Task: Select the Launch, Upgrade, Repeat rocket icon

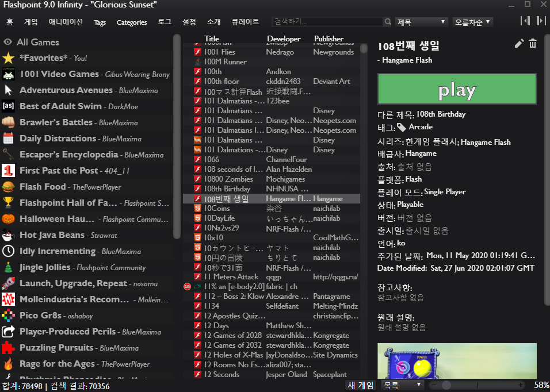Action: coord(9,283)
